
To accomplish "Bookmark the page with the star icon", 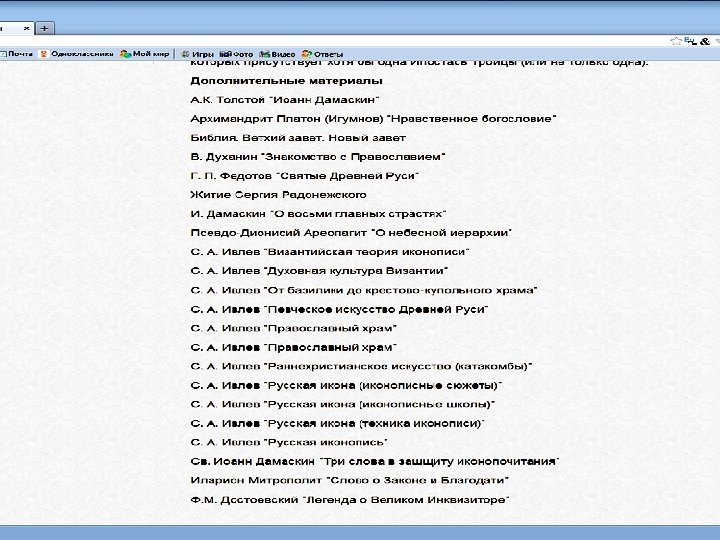I will click(x=676, y=41).
